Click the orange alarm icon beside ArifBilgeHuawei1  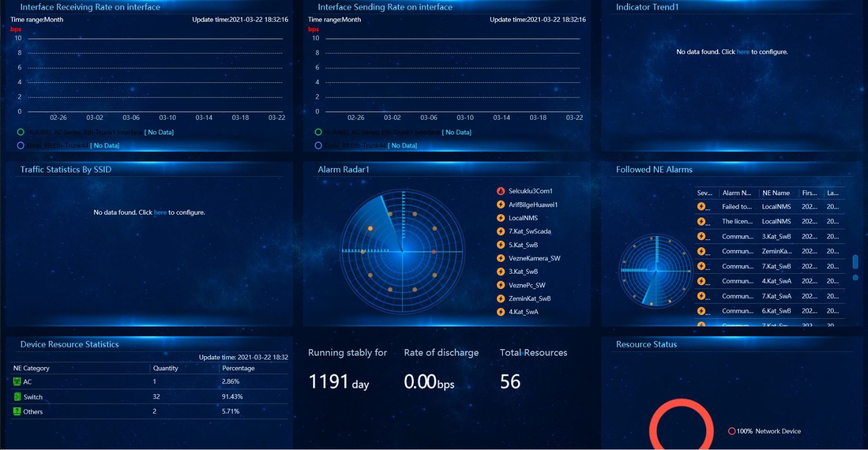(501, 204)
